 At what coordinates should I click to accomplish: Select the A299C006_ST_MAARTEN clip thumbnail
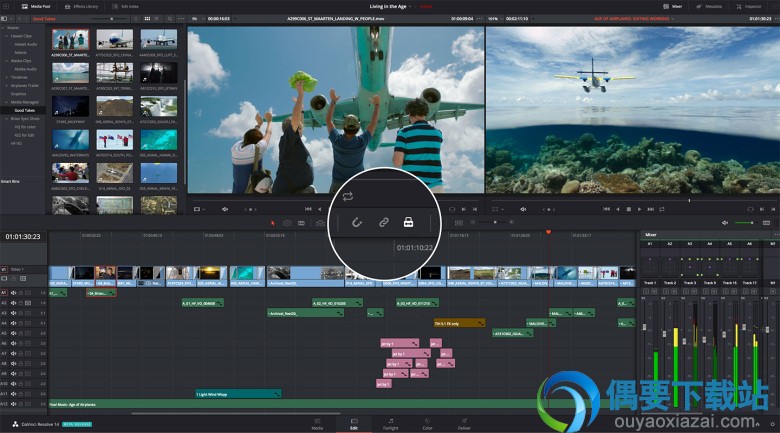click(x=71, y=39)
